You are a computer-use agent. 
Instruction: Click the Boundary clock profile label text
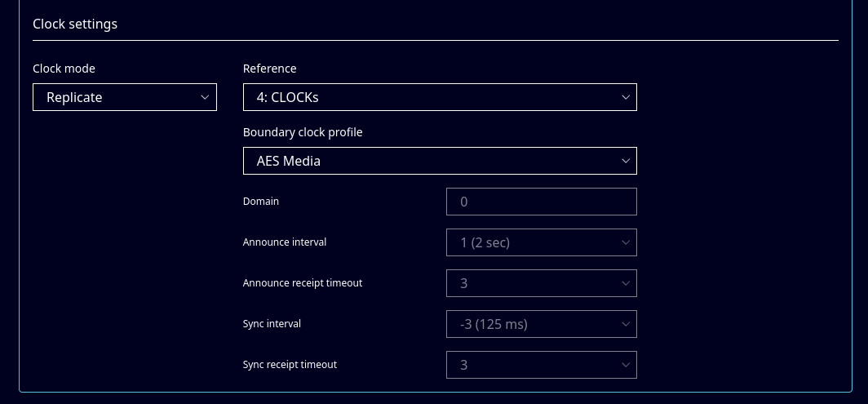pos(303,132)
